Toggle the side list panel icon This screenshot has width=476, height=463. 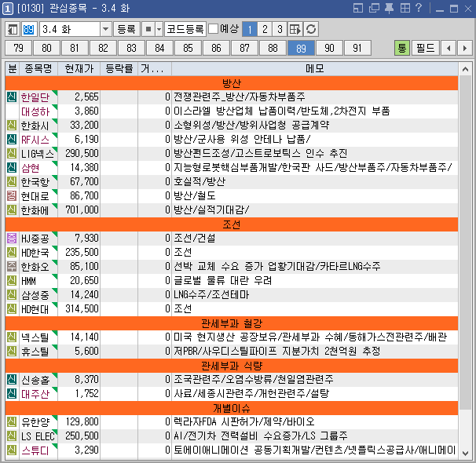click(13, 29)
